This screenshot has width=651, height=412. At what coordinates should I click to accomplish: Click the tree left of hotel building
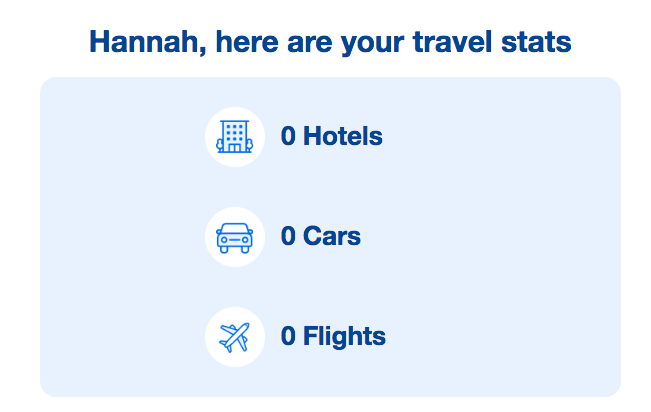(220, 145)
